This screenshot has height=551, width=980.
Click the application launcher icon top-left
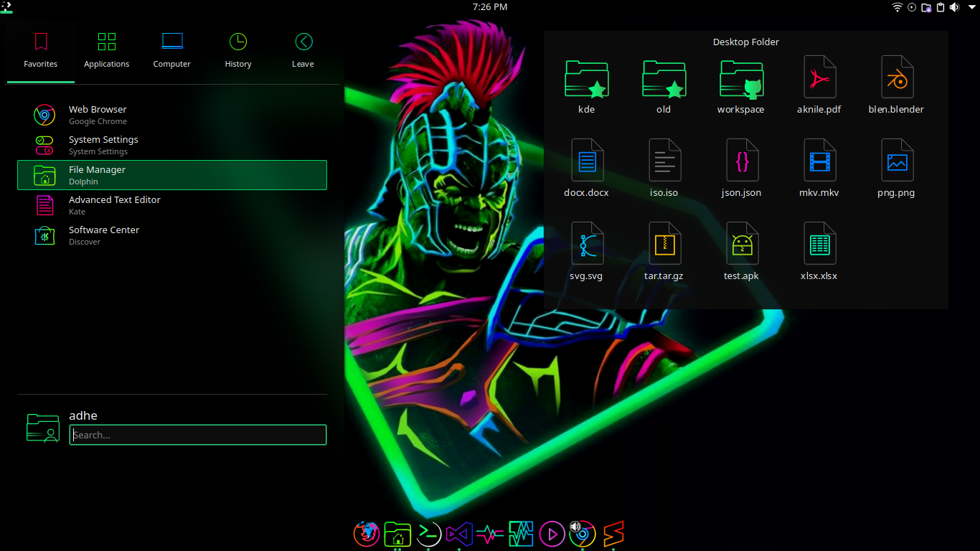pos(6,6)
